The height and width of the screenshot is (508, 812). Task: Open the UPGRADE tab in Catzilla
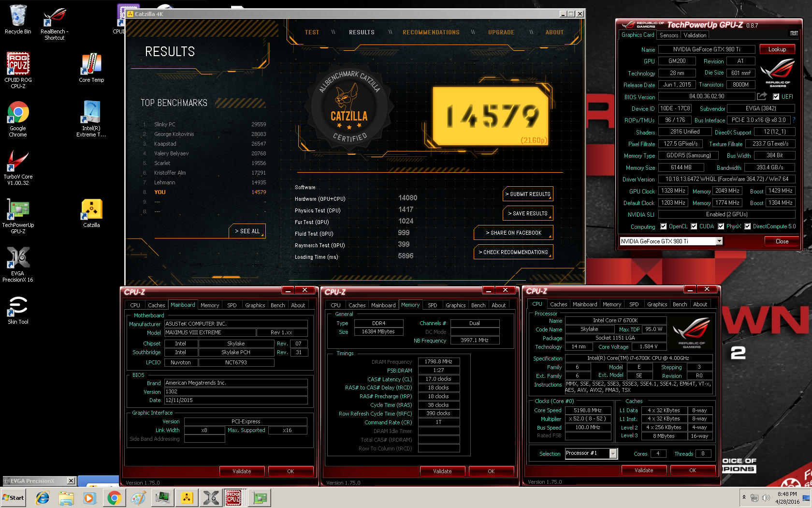pyautogui.click(x=501, y=32)
